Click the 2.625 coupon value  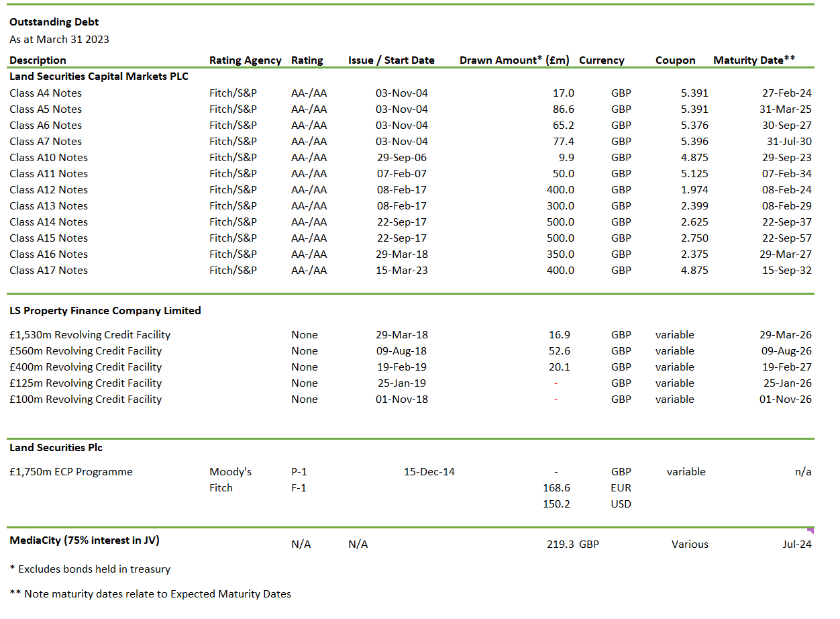[694, 222]
